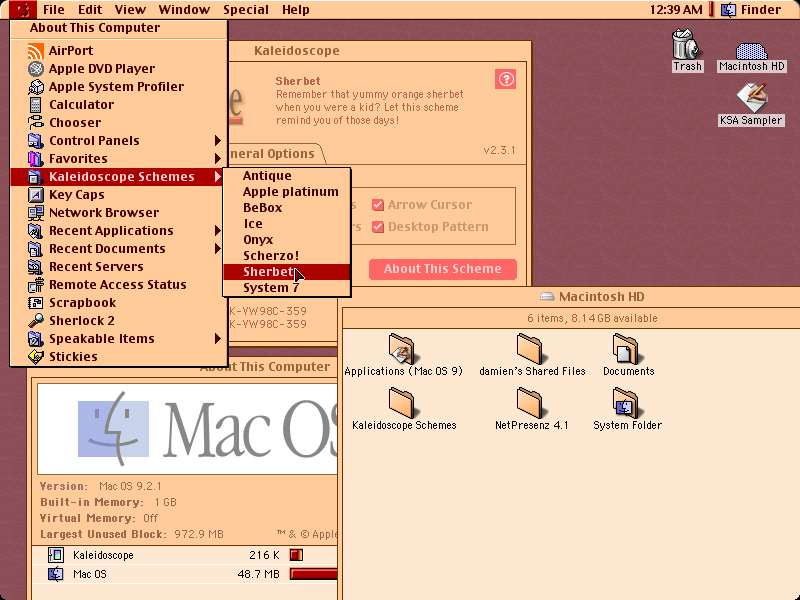Click the Finder application menu icon
Image resolution: width=800 pixels, height=600 pixels.
729,10
